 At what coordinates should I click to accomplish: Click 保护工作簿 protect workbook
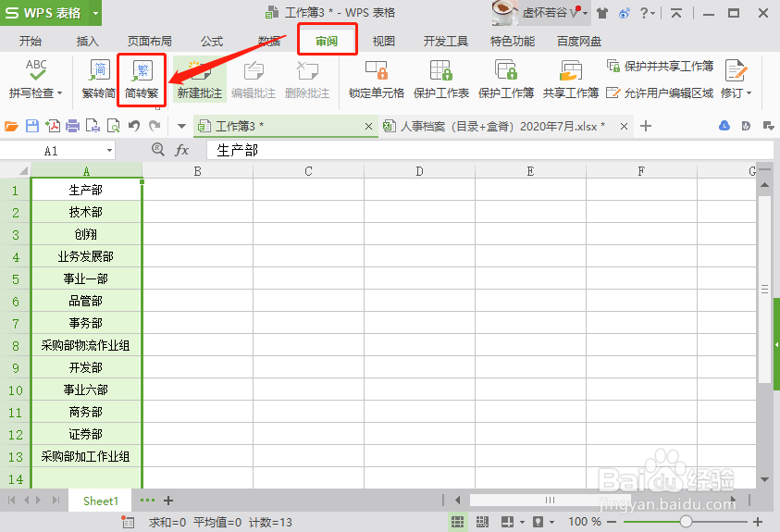point(506,79)
